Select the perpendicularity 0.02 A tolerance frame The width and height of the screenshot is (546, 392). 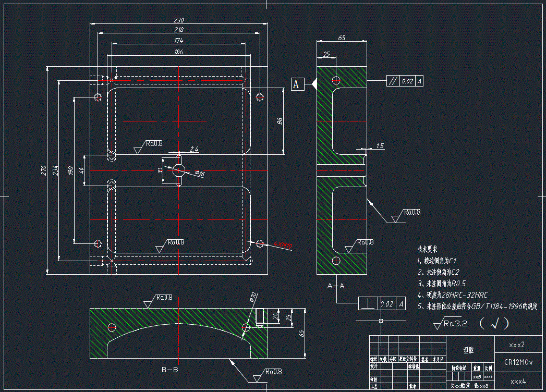(382, 304)
